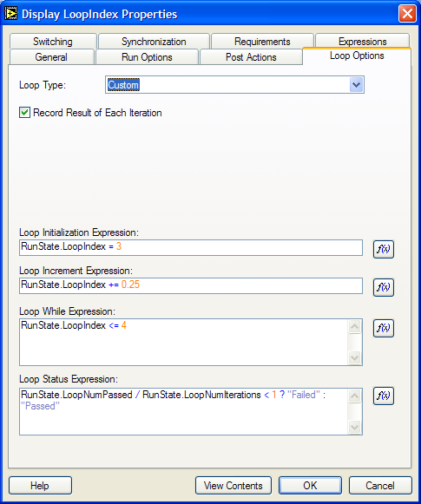Select the Custom loop type field
The image size is (421, 504).
234,85
